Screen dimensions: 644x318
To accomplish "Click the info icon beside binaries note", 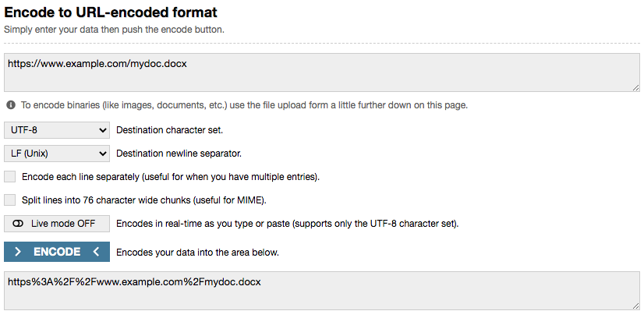I will [11, 105].
